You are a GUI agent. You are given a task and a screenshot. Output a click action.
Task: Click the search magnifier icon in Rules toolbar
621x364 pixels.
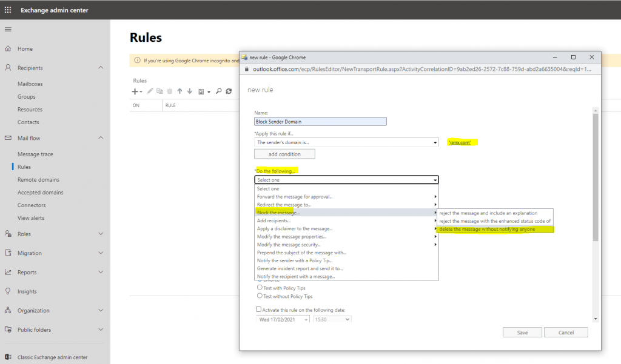click(218, 91)
